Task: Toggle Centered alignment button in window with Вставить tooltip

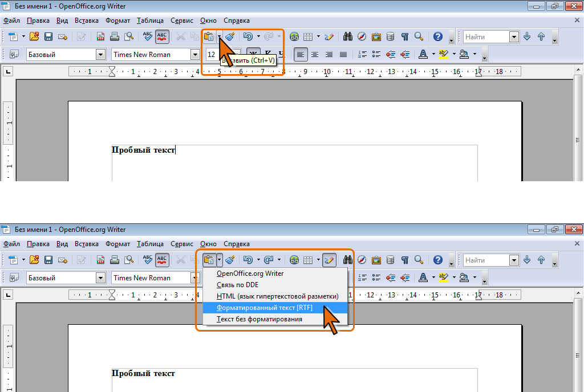Action: (x=315, y=54)
